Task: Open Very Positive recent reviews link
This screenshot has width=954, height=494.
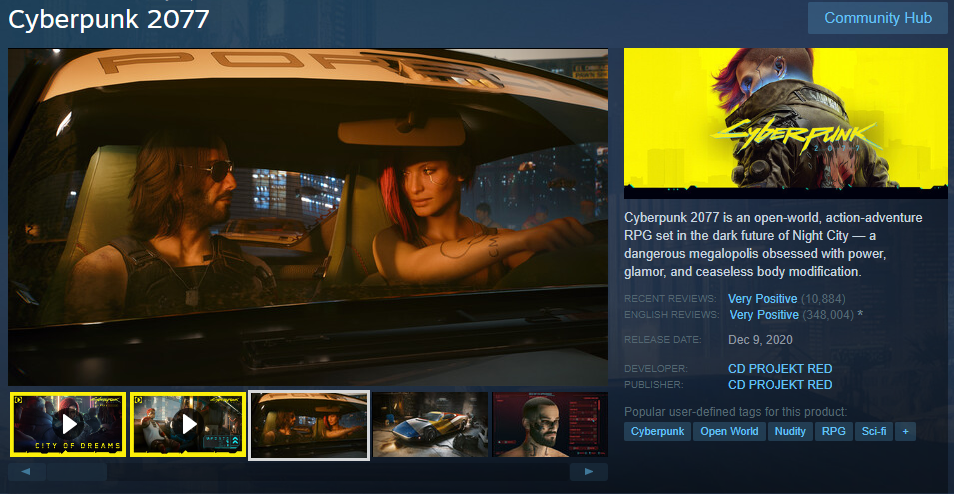Action: point(762,299)
